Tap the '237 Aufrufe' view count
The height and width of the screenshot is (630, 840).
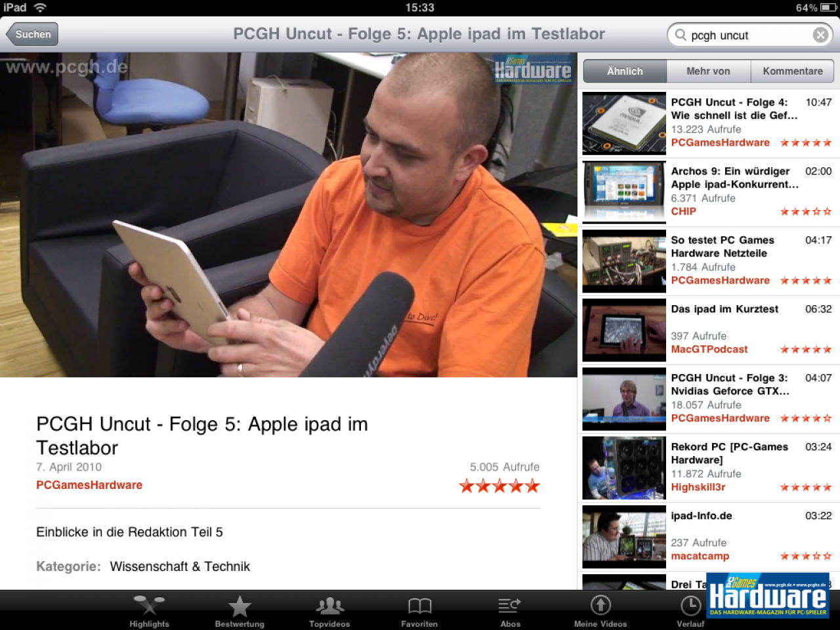(x=699, y=543)
